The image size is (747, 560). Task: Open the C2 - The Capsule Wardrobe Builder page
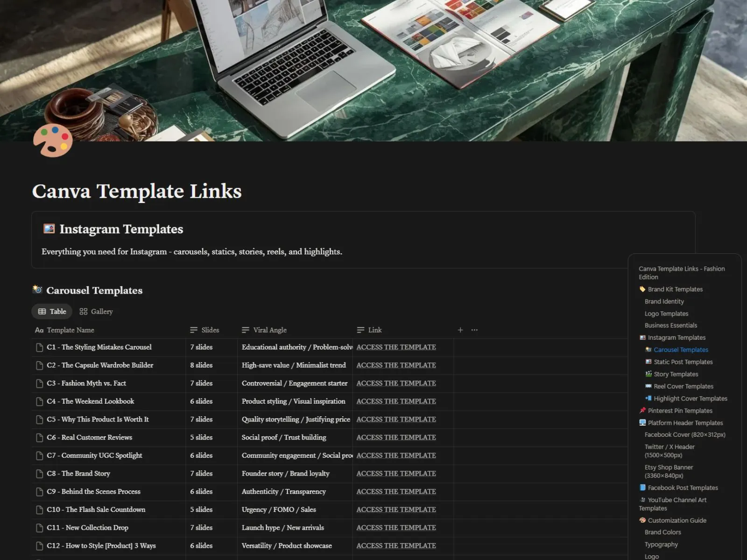point(100,365)
